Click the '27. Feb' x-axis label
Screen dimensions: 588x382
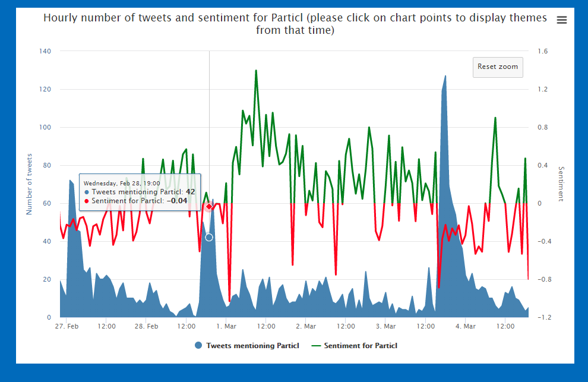tap(67, 326)
